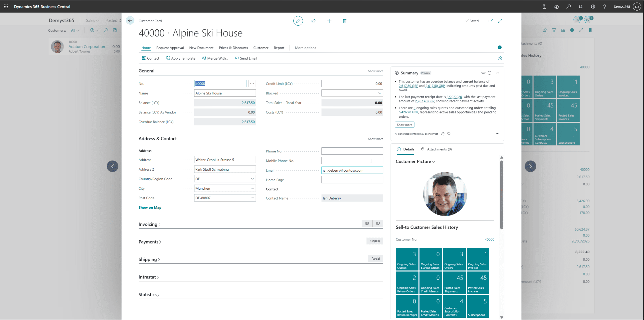Click the back arrow on Customer Card
Screen dimensions: 644x320
click(x=130, y=21)
